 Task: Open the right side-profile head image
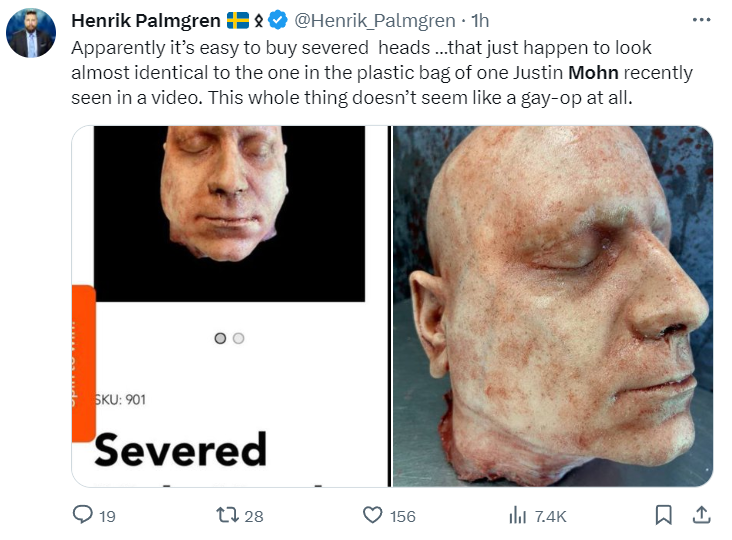coord(552,306)
